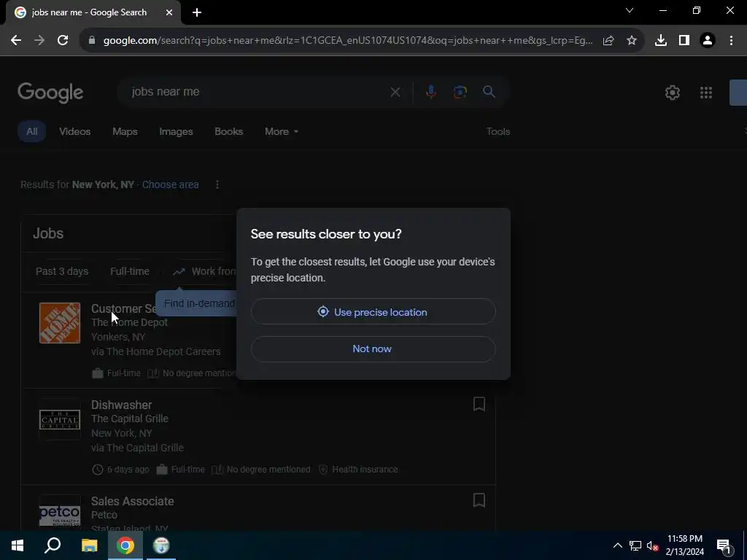747x560 pixels.
Task: Show hidden system tray icons chevron
Action: [x=617, y=545]
